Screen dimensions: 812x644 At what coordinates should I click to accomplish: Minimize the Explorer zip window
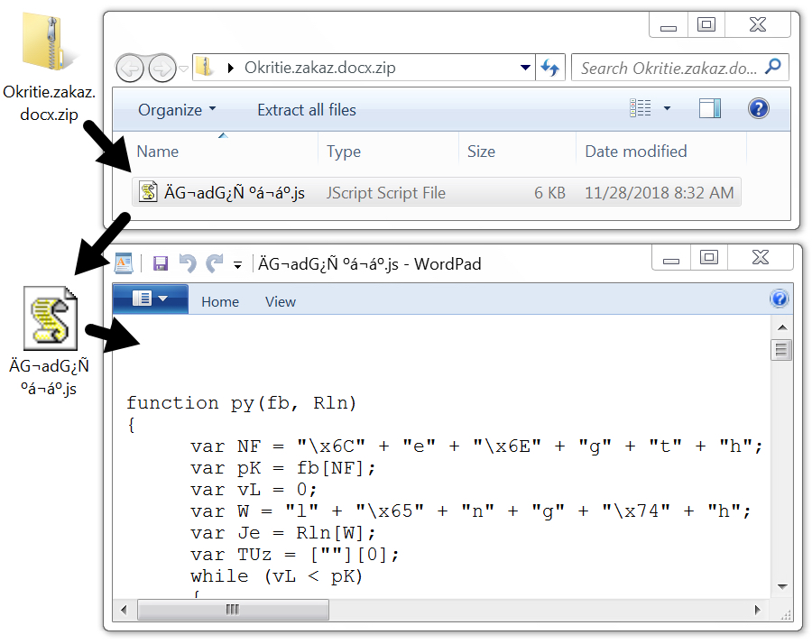click(x=669, y=25)
